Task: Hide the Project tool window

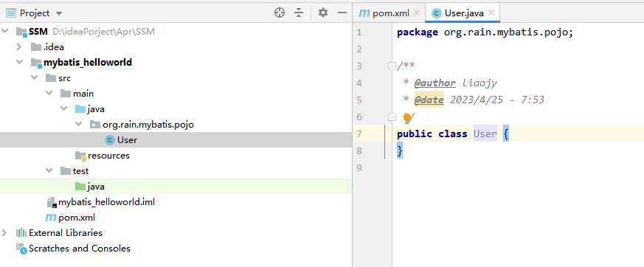Action: pos(342,13)
